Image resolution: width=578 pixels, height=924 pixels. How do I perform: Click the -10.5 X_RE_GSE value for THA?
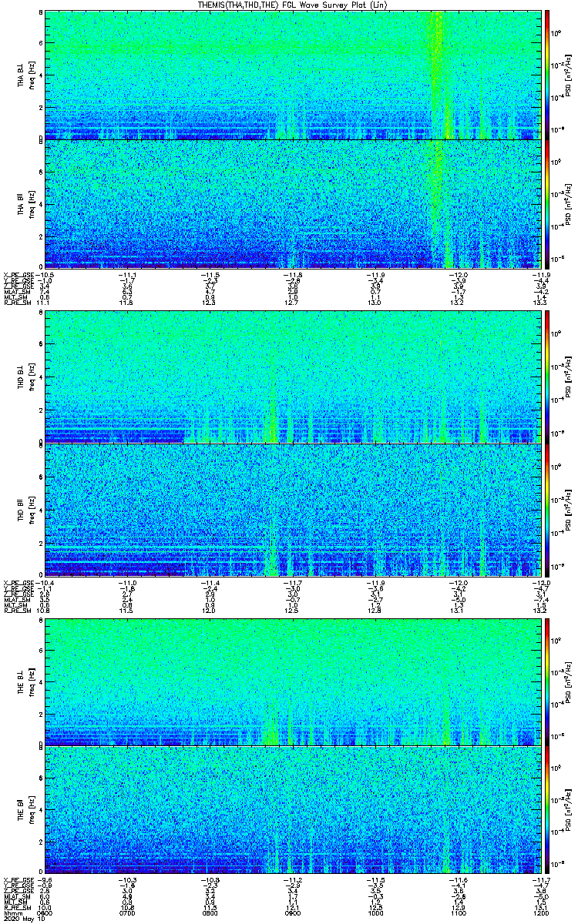(x=43, y=275)
